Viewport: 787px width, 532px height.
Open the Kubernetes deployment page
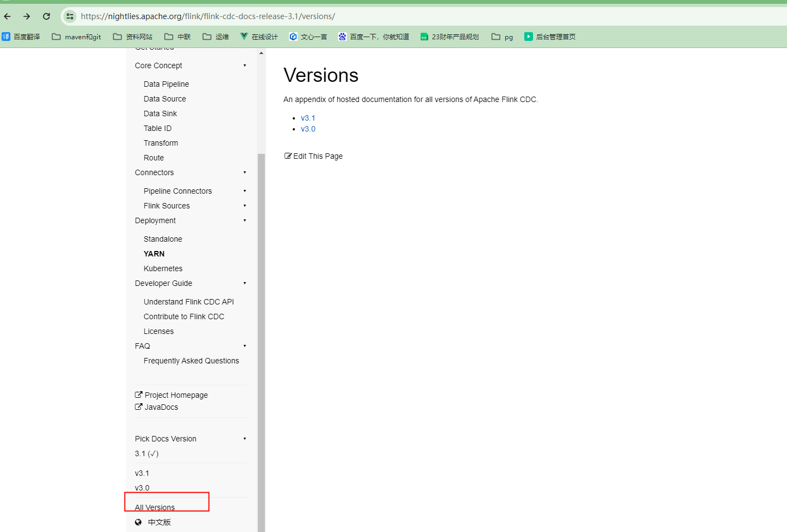pos(163,268)
